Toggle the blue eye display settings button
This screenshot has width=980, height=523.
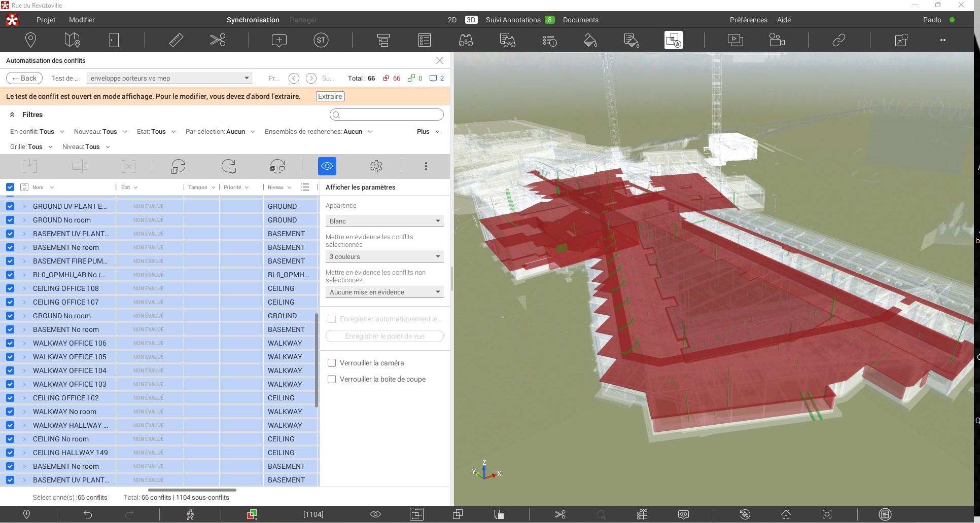click(327, 166)
